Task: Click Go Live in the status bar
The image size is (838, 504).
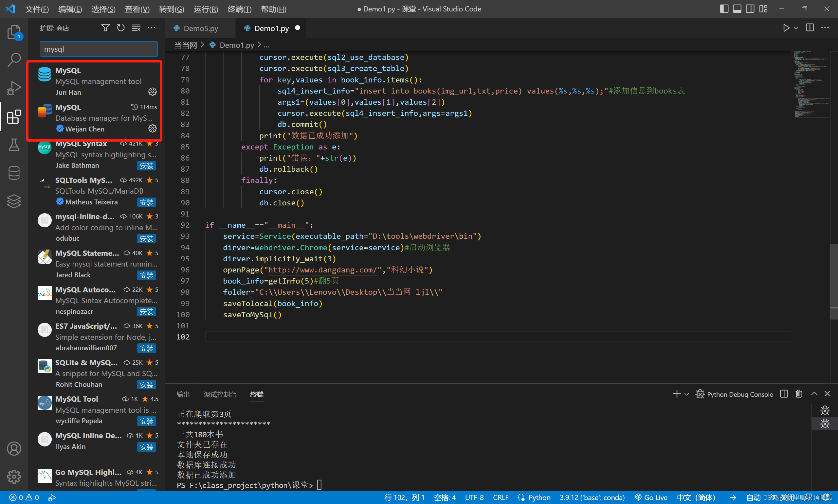Action: coord(651,497)
